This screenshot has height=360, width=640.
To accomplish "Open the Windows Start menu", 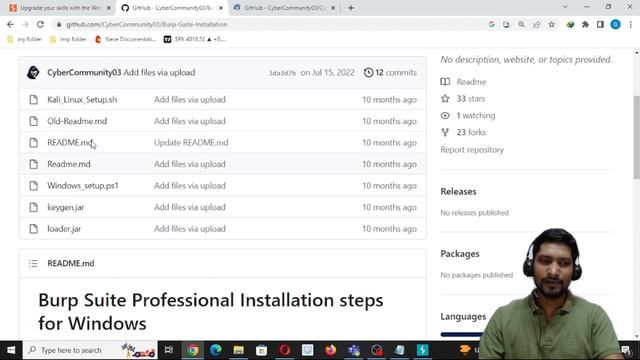I will pos(11,350).
